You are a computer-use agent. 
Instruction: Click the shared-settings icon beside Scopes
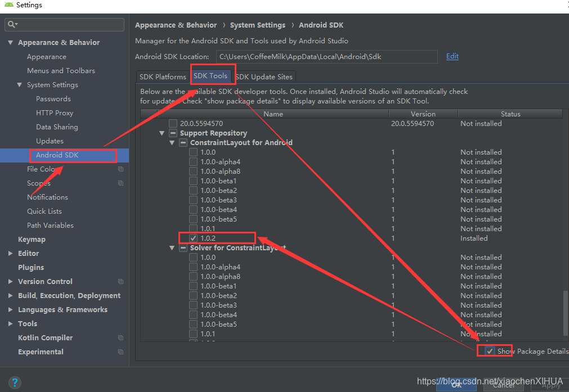[x=120, y=183]
